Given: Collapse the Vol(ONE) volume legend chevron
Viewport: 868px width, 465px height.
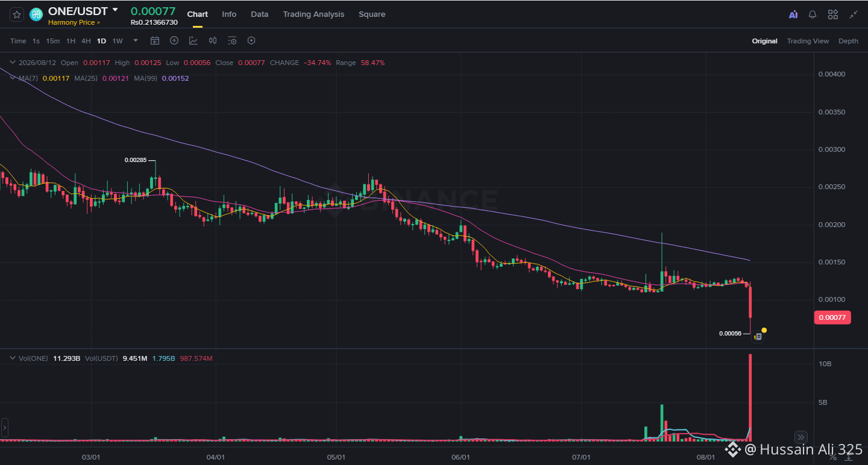Looking at the screenshot, I should point(13,358).
